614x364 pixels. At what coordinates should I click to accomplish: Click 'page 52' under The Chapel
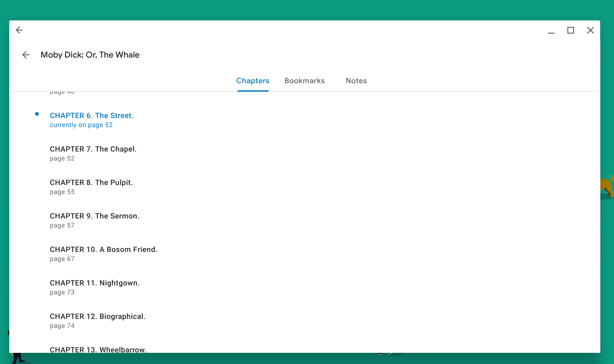62,159
